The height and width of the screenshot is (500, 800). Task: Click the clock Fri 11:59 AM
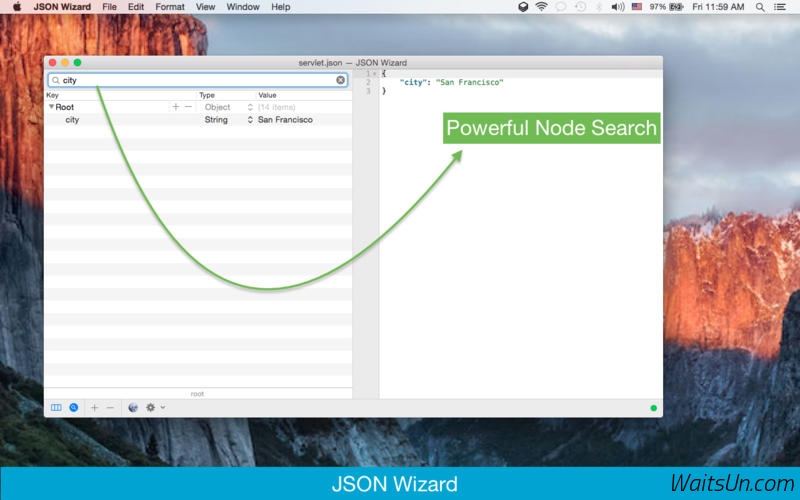click(x=718, y=7)
